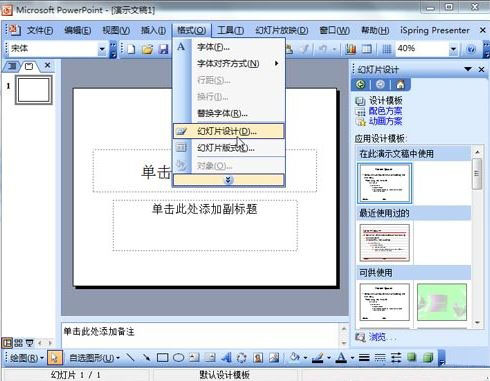Click the Line Style icon
This screenshot has width=490, height=381.
tap(364, 358)
